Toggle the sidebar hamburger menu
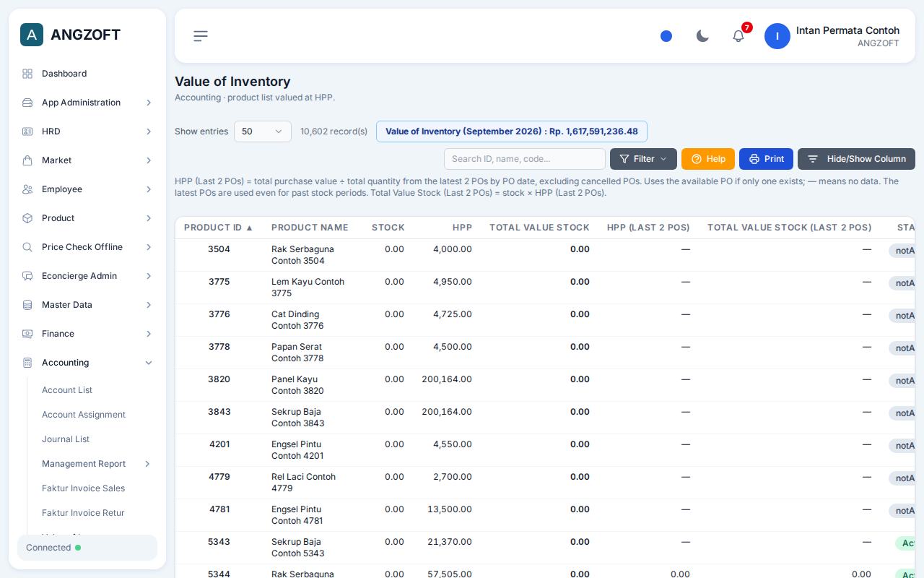Image resolution: width=924 pixels, height=578 pixels. click(x=201, y=36)
